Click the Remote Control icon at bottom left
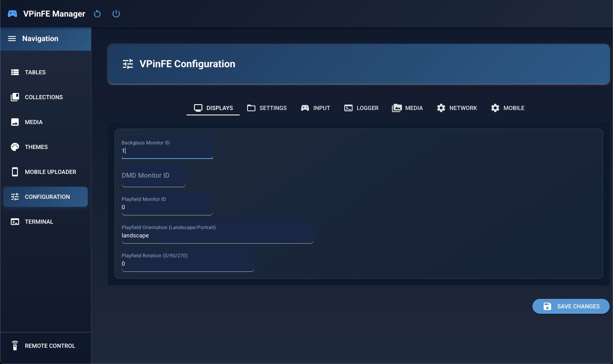 pyautogui.click(x=15, y=345)
